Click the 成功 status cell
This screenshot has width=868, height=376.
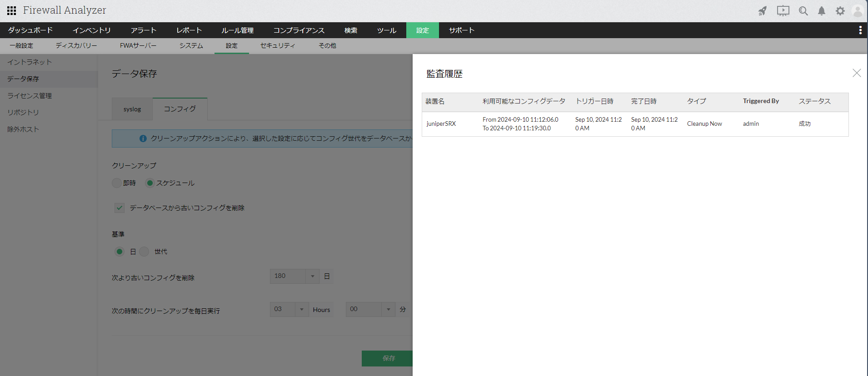pyautogui.click(x=805, y=124)
